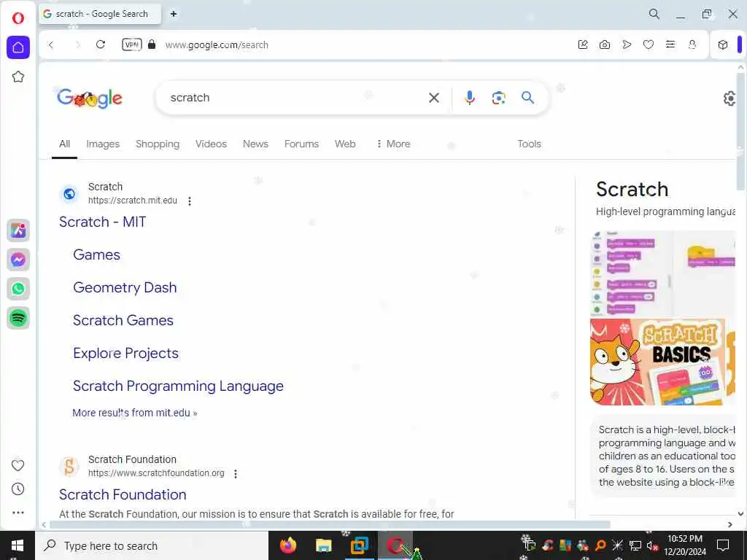Click the horizontal scrollbar at page bottom
This screenshot has width=747, height=560.
tap(330, 525)
